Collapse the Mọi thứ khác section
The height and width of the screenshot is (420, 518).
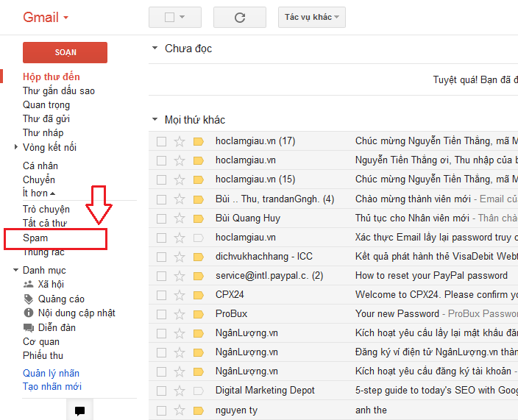tap(155, 120)
